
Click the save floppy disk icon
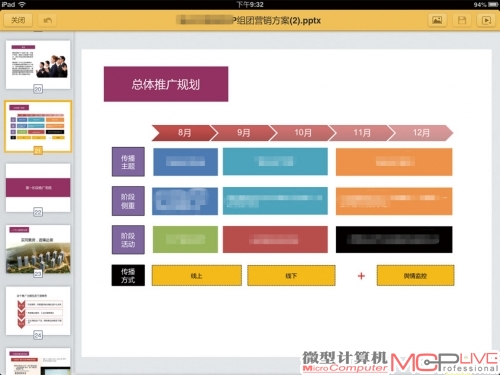pos(462,20)
